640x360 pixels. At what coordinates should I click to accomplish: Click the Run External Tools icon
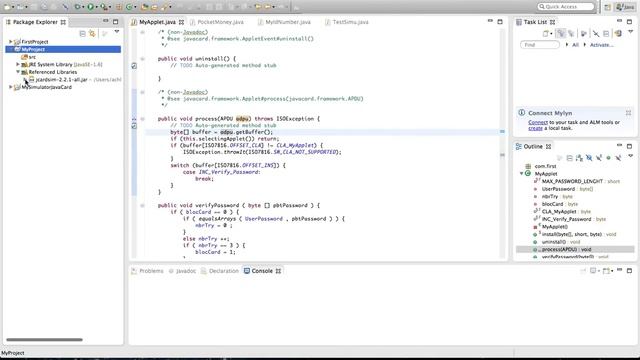point(104,7)
